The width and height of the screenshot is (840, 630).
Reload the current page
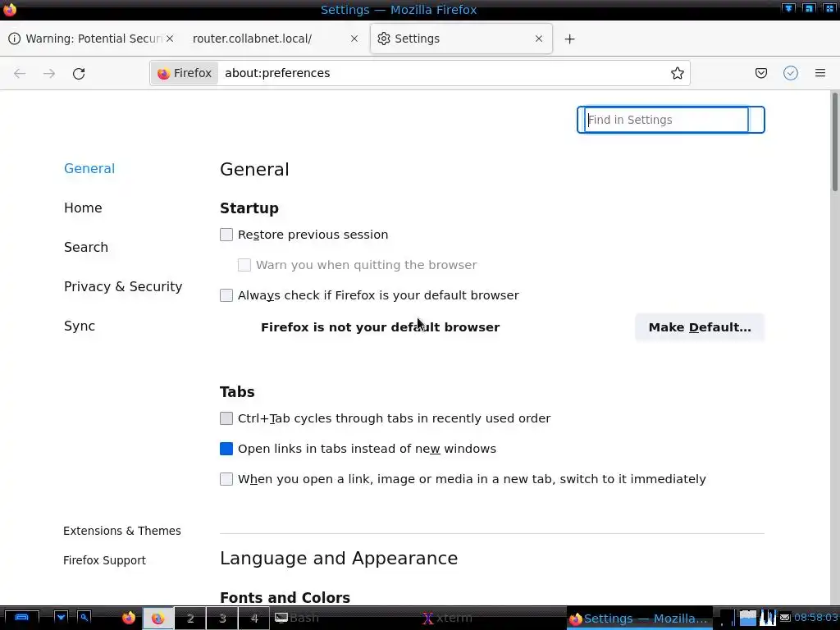79,73
